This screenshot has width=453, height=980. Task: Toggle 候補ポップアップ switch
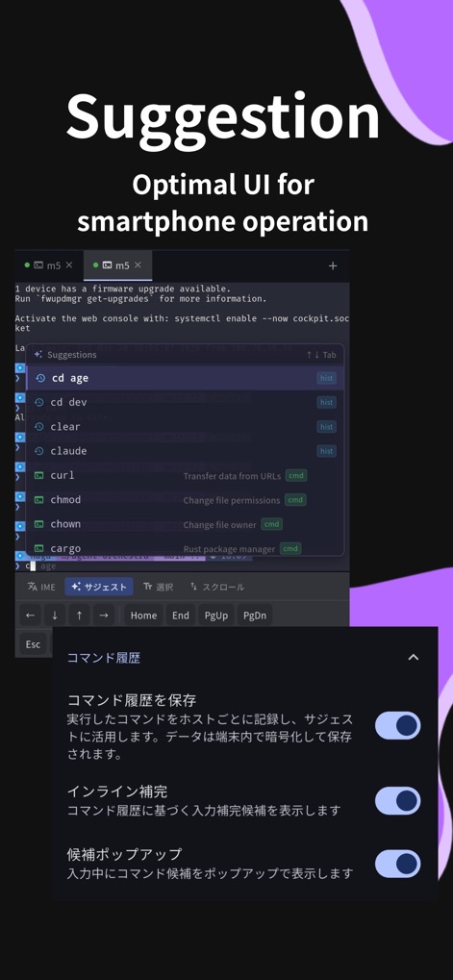398,864
